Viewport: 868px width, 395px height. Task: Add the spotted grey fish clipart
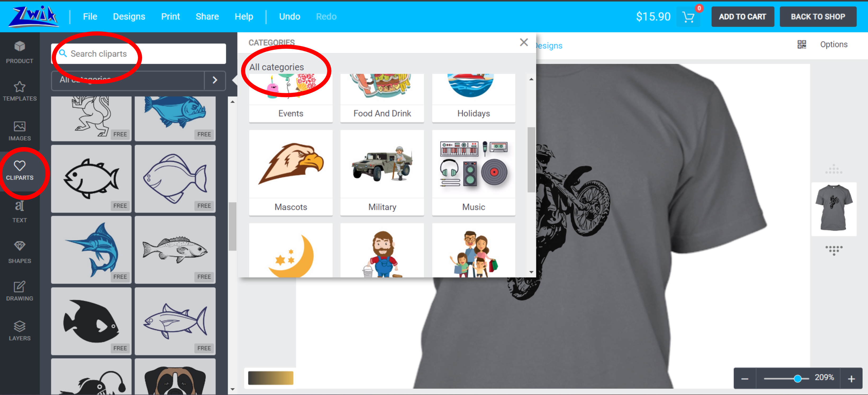[x=175, y=250]
